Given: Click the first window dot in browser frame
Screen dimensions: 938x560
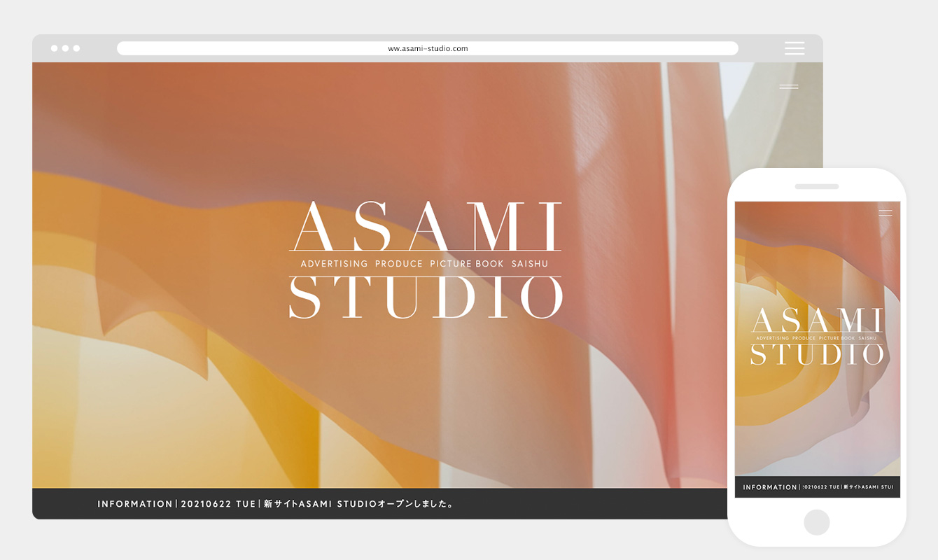Looking at the screenshot, I should [54, 48].
